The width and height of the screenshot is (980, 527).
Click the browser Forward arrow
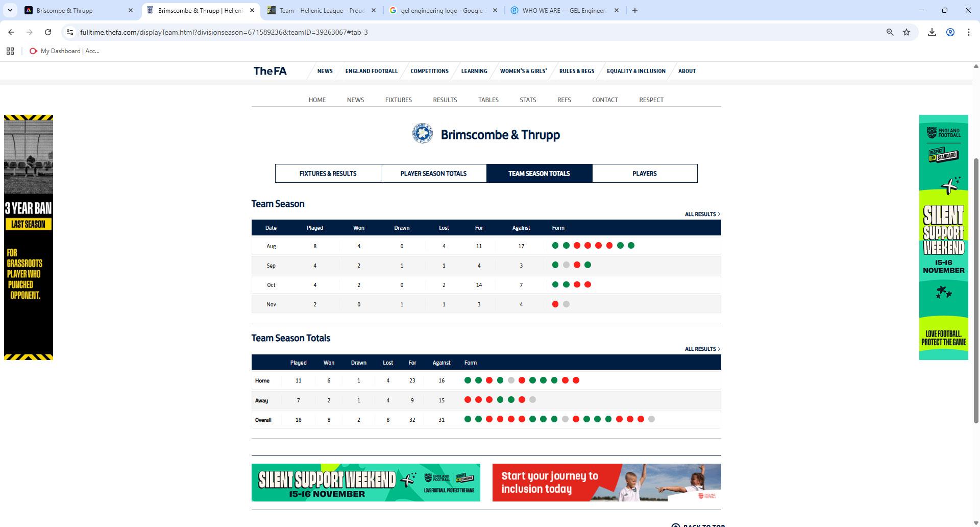pyautogui.click(x=30, y=32)
